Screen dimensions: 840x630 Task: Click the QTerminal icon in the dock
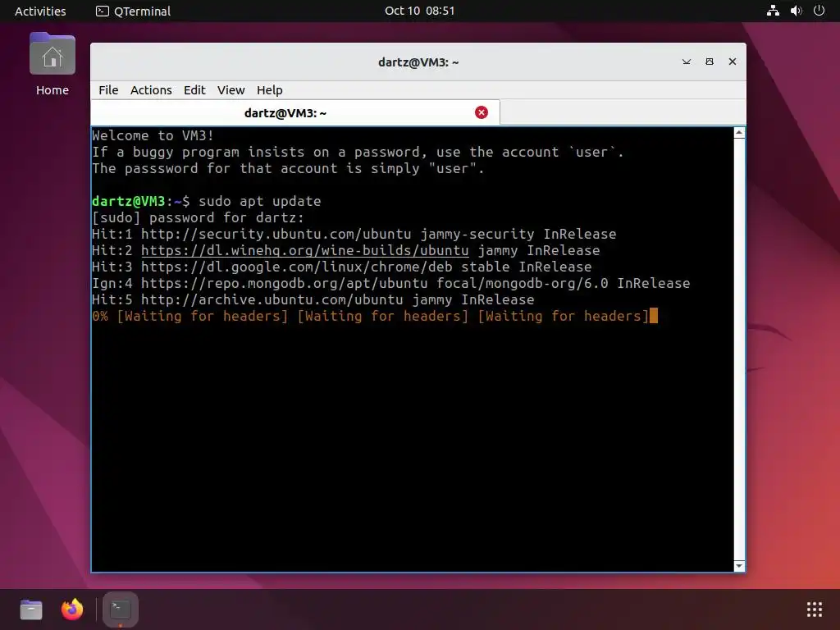[x=121, y=609]
